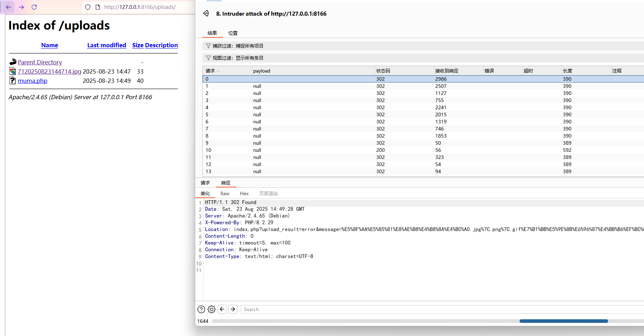The image size is (644, 336).
Task: Open the muma.php file link
Action: coord(32,81)
